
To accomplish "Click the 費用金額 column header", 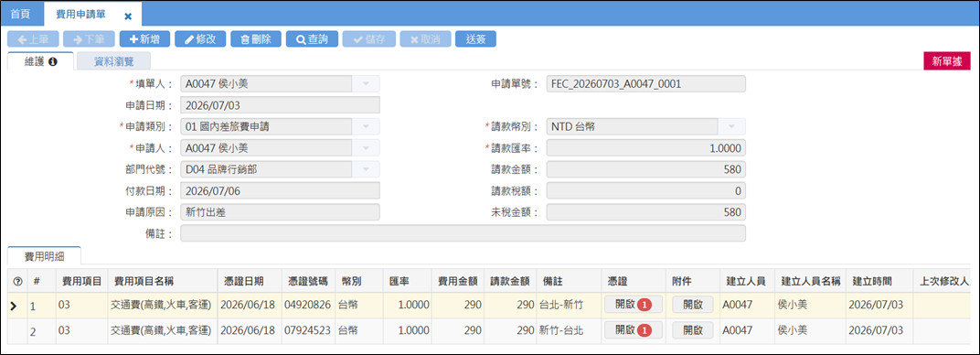I will pyautogui.click(x=459, y=281).
